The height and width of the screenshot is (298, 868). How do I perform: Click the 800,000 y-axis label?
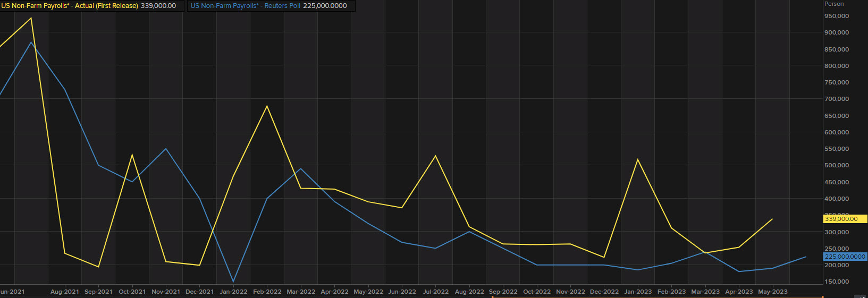pos(837,66)
